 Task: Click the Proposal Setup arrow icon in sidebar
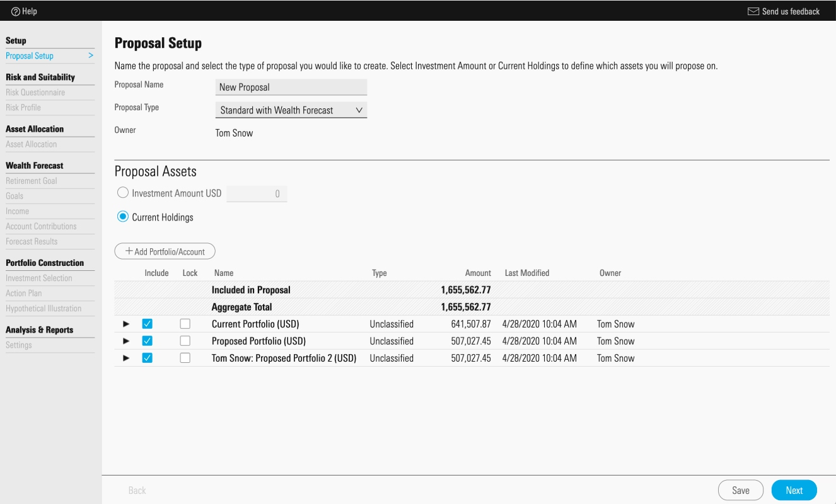click(x=91, y=55)
